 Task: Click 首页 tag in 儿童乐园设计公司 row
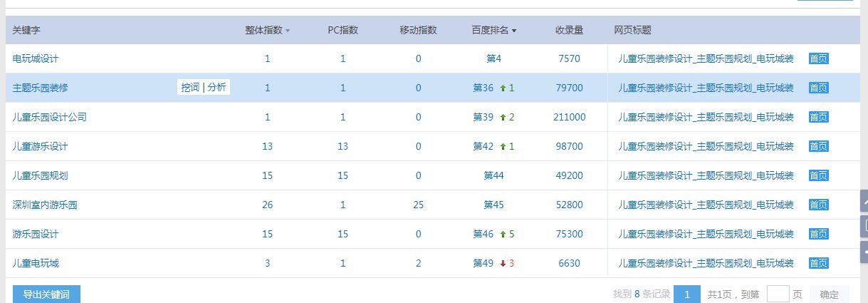pos(819,117)
